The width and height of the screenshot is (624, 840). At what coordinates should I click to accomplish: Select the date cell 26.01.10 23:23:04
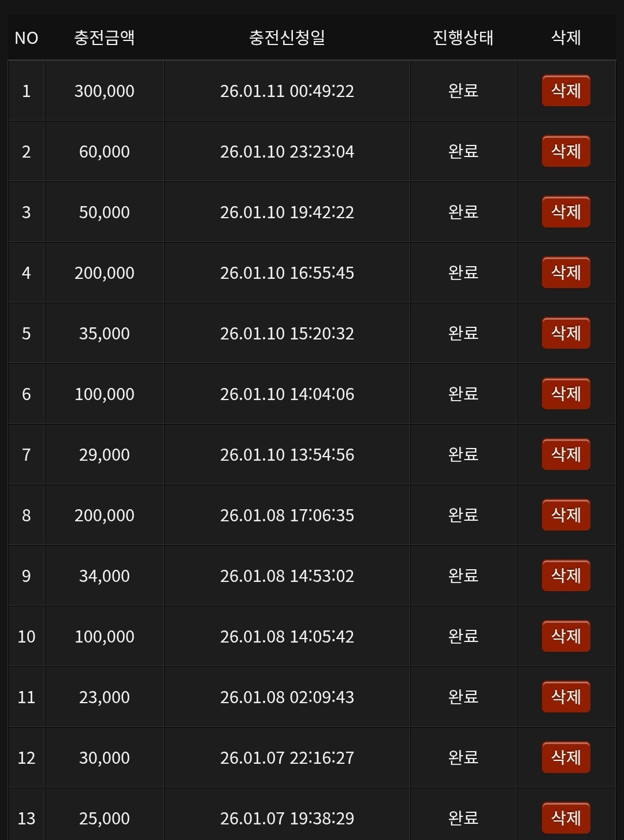point(287,152)
